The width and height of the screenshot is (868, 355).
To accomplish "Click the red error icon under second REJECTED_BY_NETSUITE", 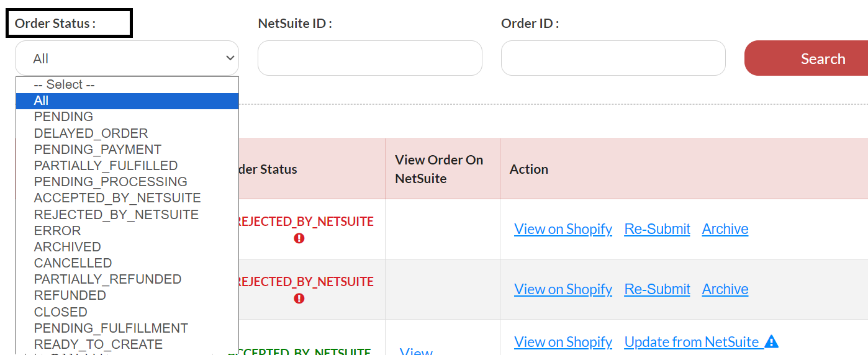I will [x=299, y=299].
